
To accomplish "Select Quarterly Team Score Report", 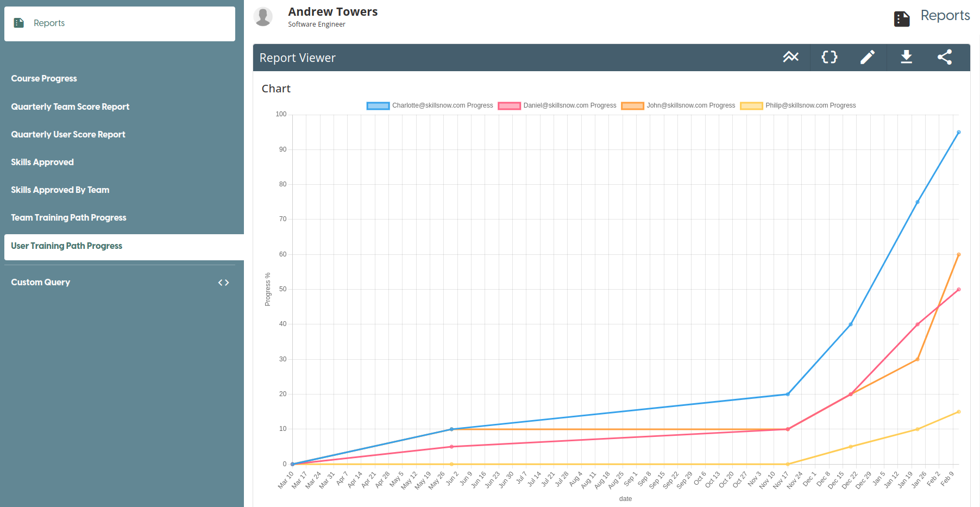I will tap(70, 107).
